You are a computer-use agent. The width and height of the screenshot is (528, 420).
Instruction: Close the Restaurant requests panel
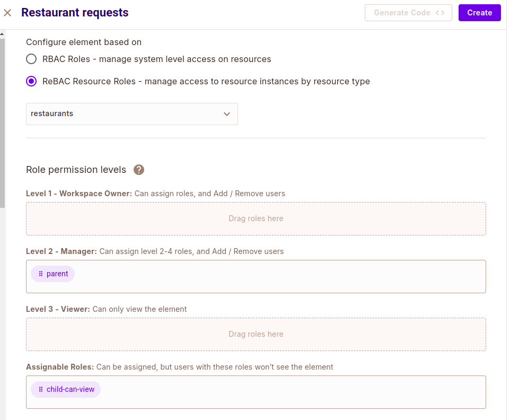(7, 13)
